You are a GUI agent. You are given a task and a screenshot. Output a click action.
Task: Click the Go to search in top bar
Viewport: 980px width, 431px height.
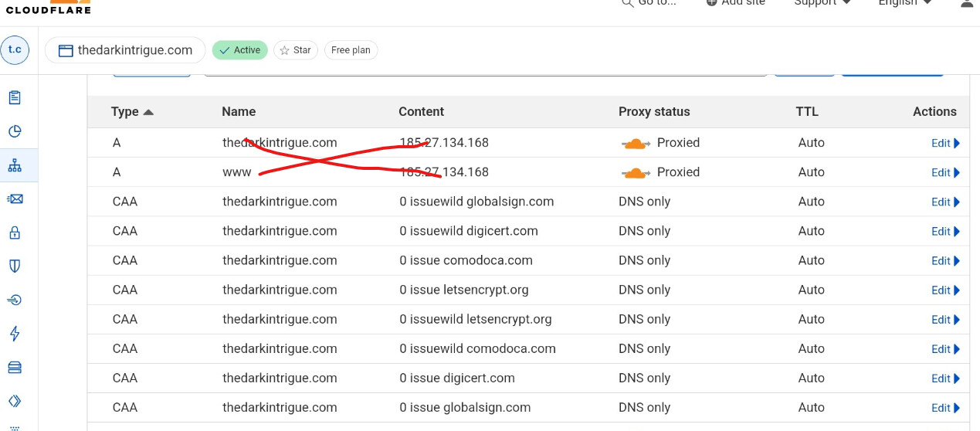[x=649, y=2]
